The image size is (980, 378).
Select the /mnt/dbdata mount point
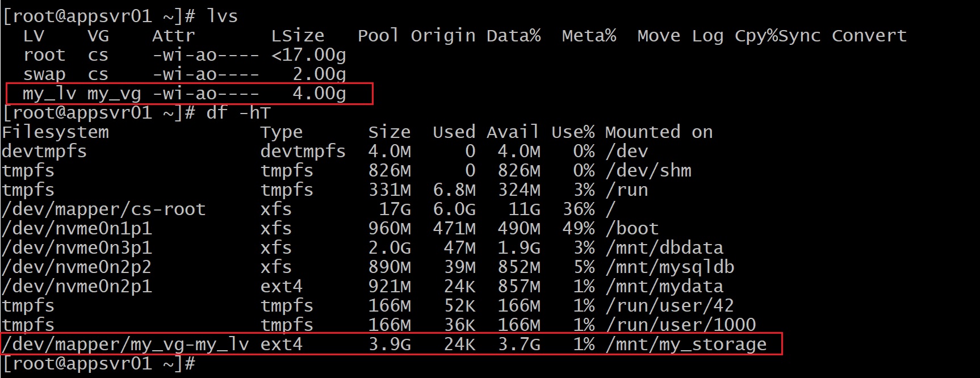pos(664,247)
